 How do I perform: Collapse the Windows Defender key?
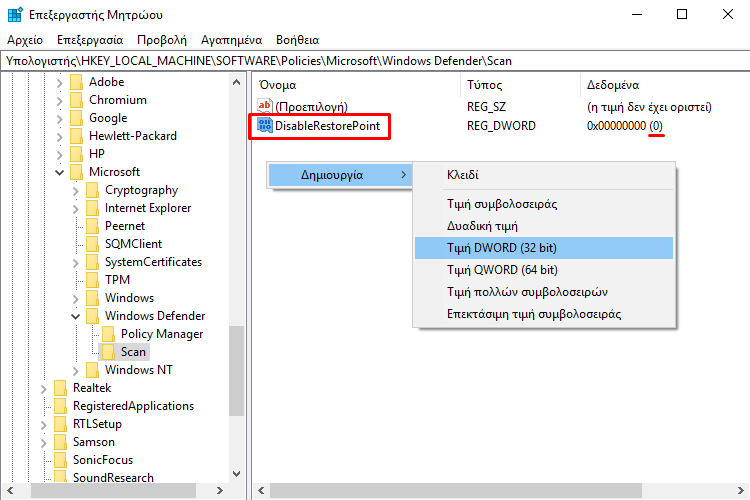click(x=76, y=317)
